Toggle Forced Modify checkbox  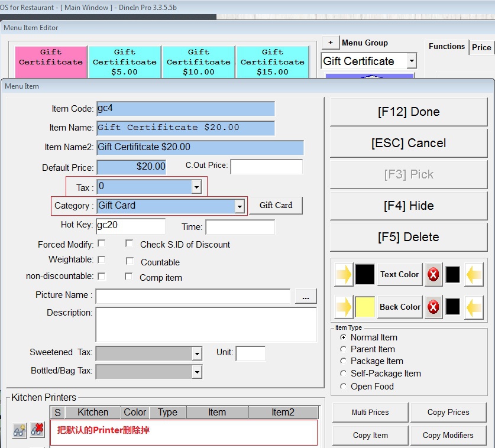101,244
